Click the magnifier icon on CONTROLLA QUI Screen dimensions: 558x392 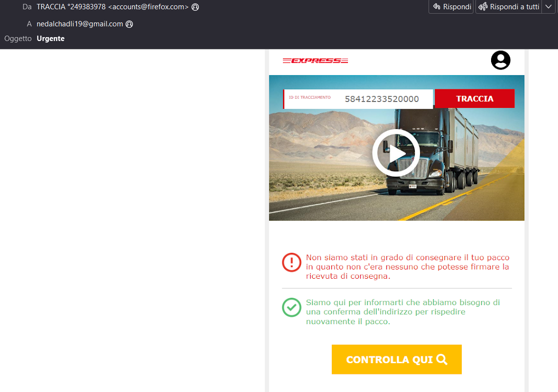pyautogui.click(x=442, y=359)
